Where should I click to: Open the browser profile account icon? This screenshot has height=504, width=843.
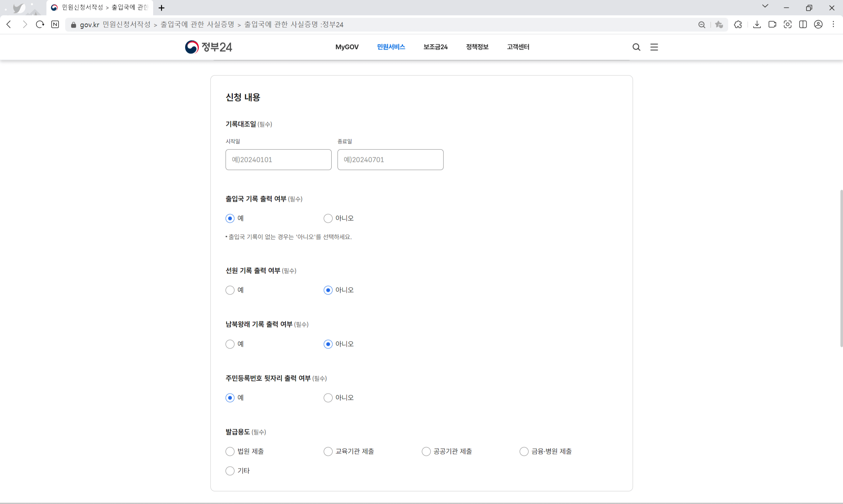(x=818, y=24)
